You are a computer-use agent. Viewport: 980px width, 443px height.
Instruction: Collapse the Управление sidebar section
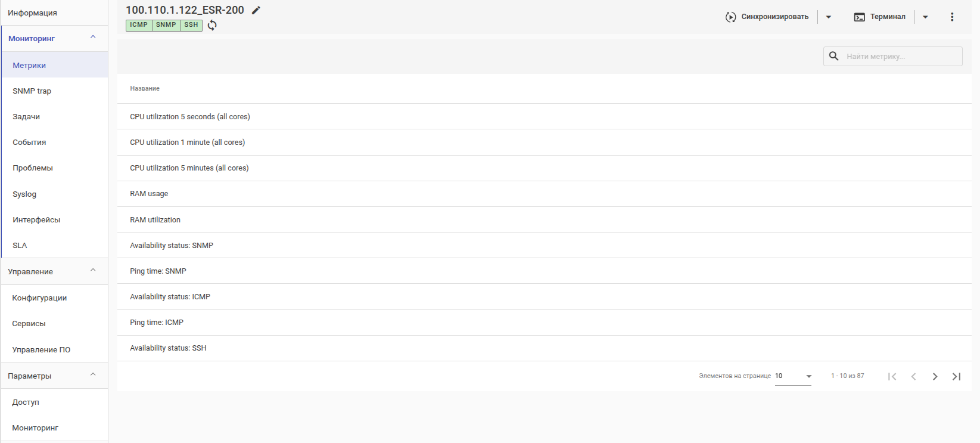[93, 271]
